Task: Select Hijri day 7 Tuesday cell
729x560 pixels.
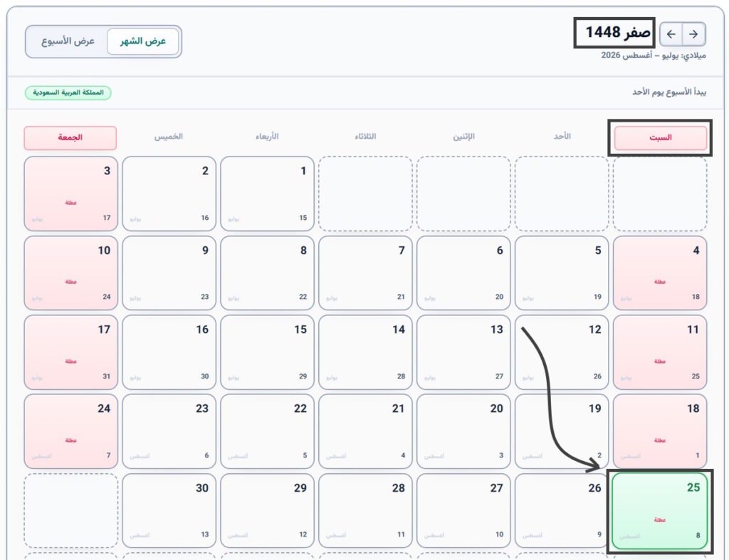Action: click(365, 273)
